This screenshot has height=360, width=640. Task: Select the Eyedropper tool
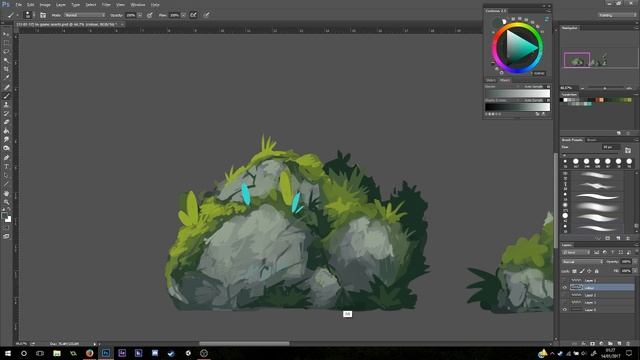[6, 78]
